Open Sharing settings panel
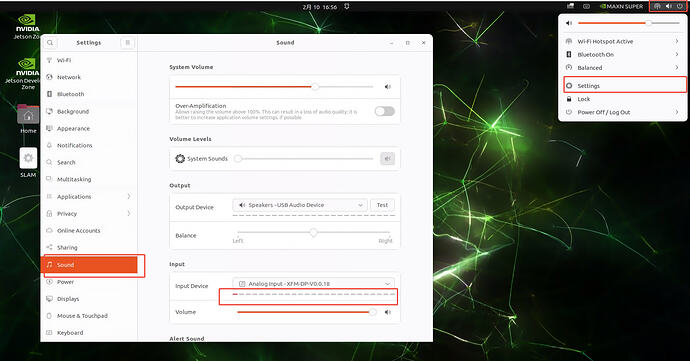690x361 pixels. (89, 247)
